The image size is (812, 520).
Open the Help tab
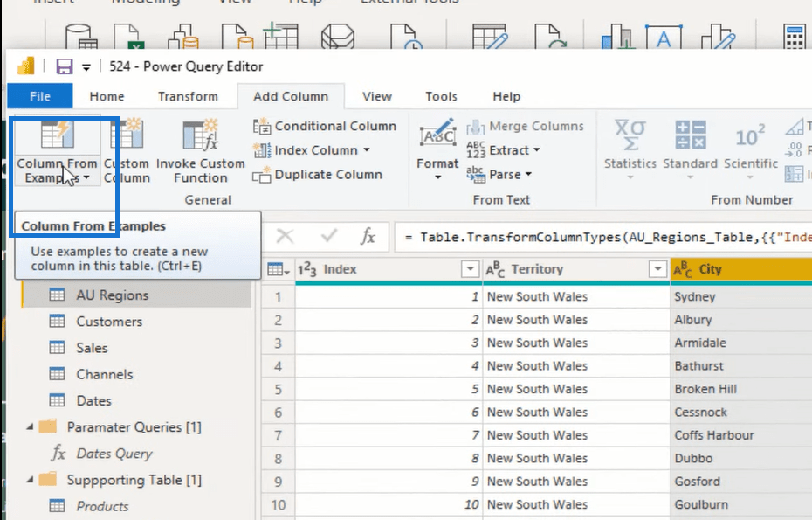pos(506,96)
